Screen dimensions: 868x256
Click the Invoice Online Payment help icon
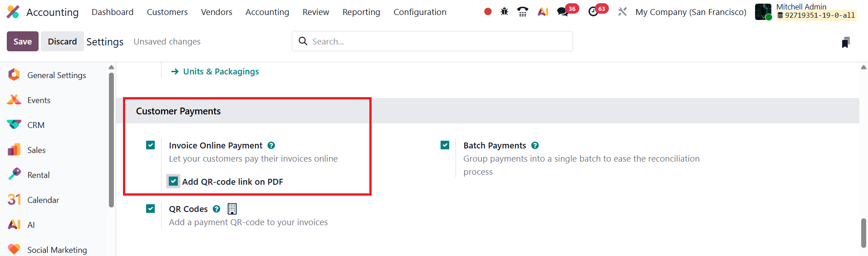click(x=271, y=145)
